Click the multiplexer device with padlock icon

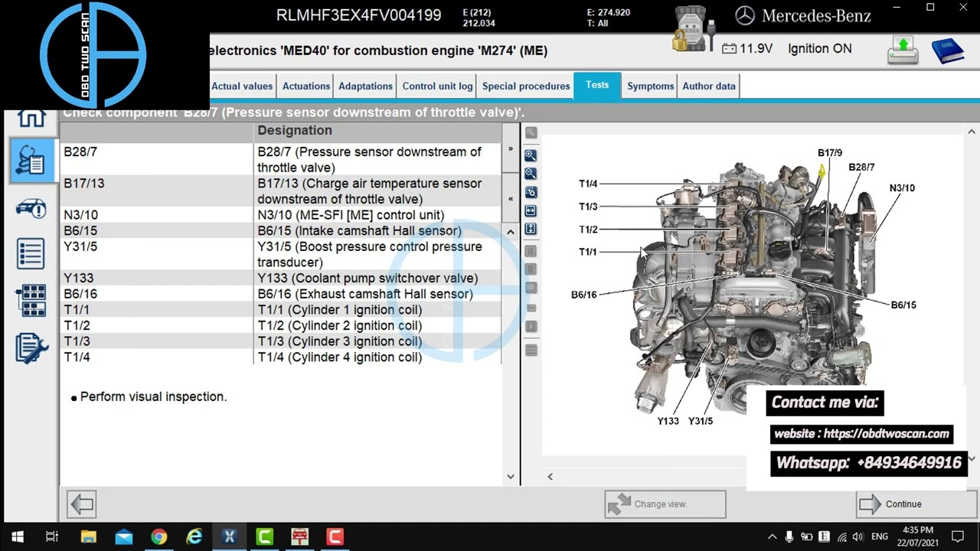694,31
